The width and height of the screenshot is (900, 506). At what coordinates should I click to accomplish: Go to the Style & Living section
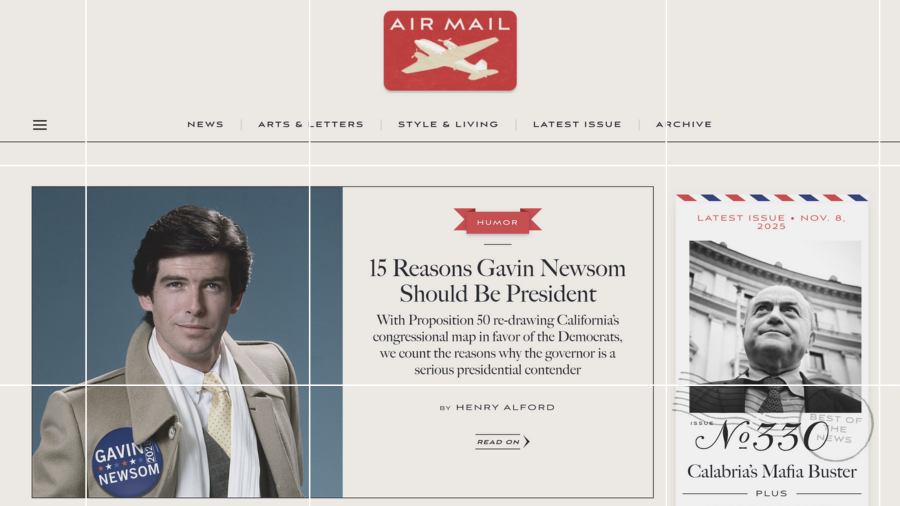tap(448, 124)
